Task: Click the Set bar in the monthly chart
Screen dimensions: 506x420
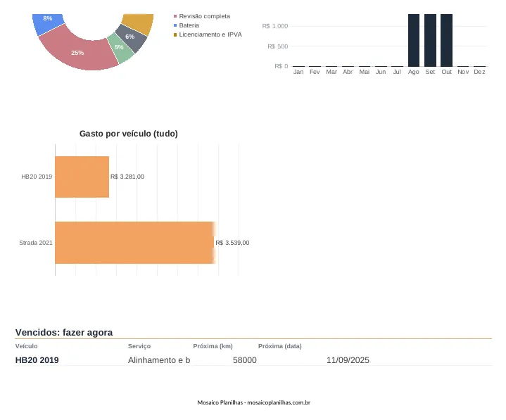Action: point(430,40)
